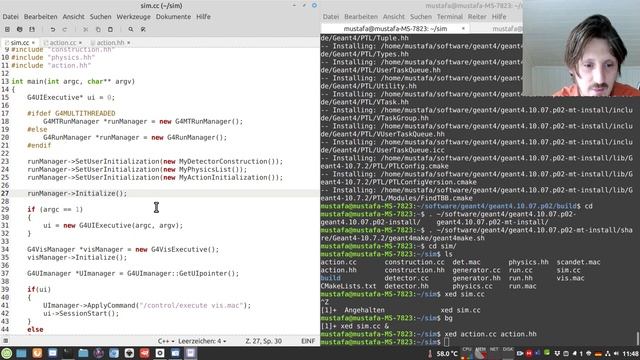Viewport: 640px width, 360px height.
Task: Open the Leerzeichen: 4 tab width dropdown
Action: [x=202, y=341]
